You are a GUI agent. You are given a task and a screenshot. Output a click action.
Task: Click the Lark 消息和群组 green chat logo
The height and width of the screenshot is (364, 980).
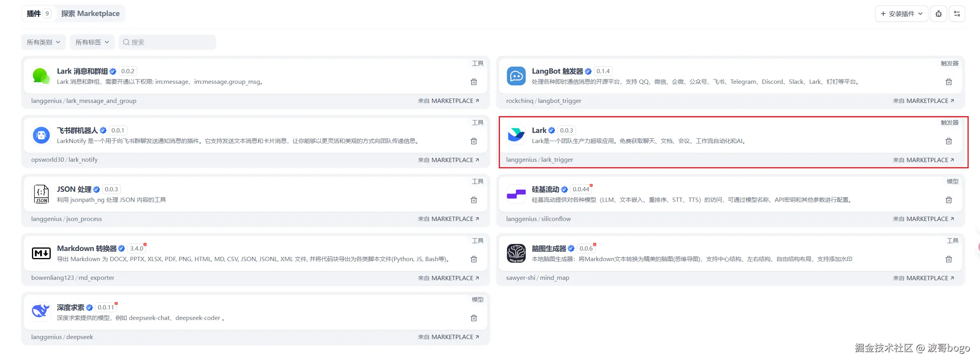pyautogui.click(x=41, y=76)
